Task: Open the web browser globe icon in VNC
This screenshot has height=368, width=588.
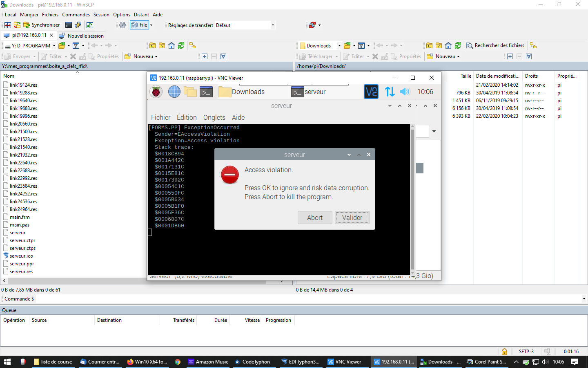Action: [174, 92]
